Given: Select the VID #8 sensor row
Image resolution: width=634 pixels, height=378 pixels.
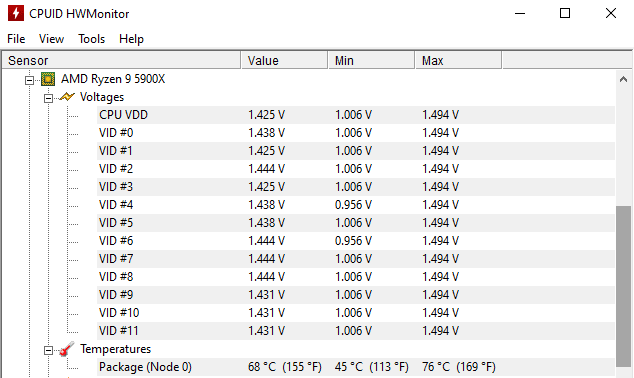Looking at the screenshot, I should click(x=356, y=277).
